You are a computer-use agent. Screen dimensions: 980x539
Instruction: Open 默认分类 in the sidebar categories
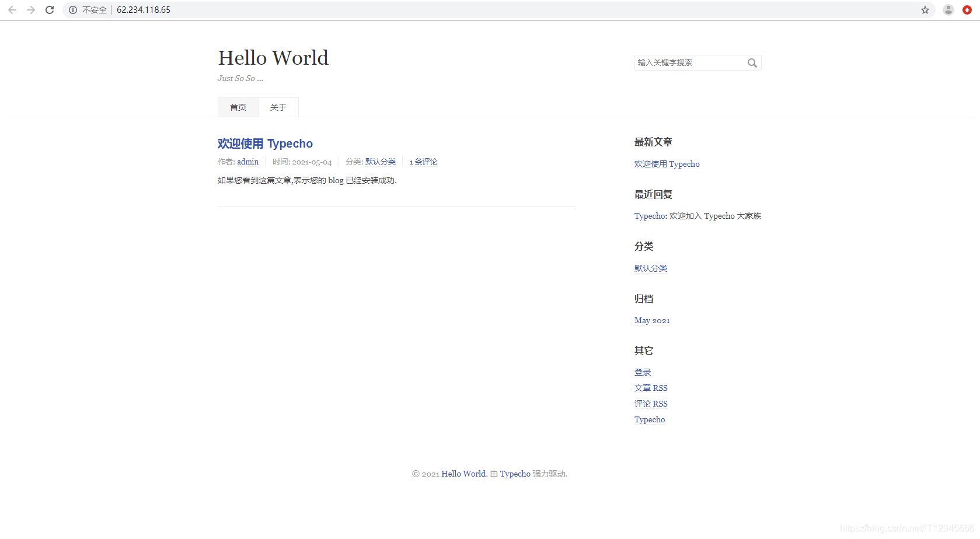point(651,268)
